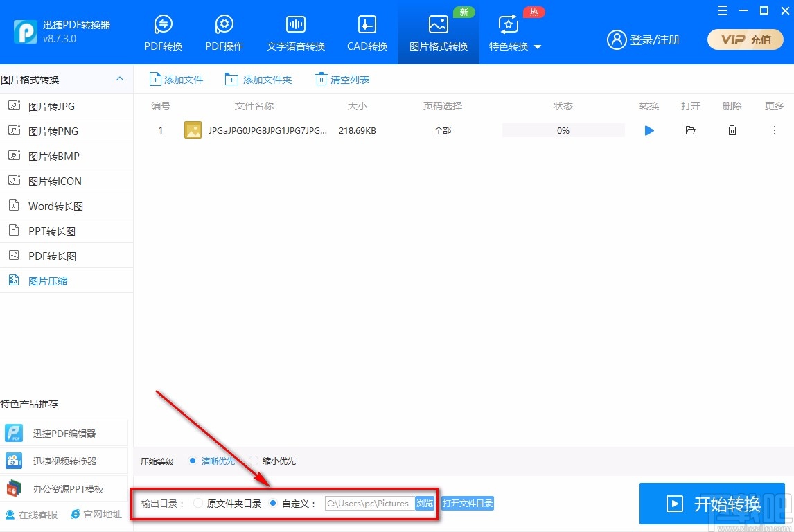This screenshot has width=794, height=532.
Task: Switch to 图片转PNG in the sidebar
Action: click(x=55, y=131)
